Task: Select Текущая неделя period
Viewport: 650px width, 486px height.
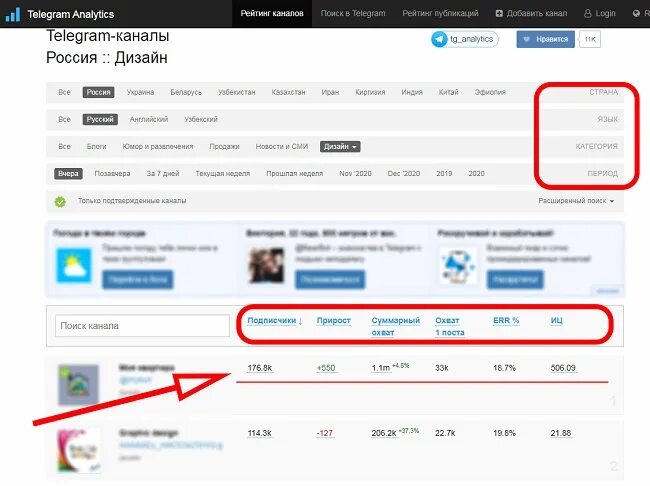Action: coord(223,174)
